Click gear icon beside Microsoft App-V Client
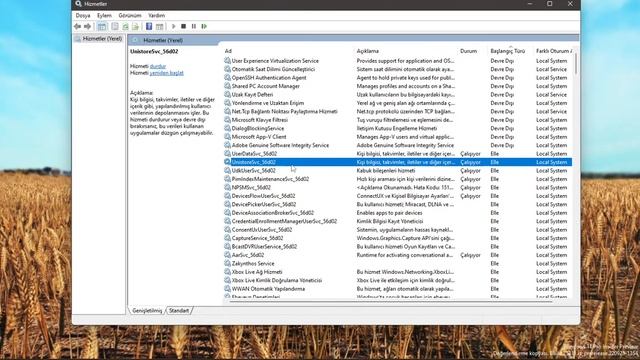The image size is (640, 360). [227, 137]
